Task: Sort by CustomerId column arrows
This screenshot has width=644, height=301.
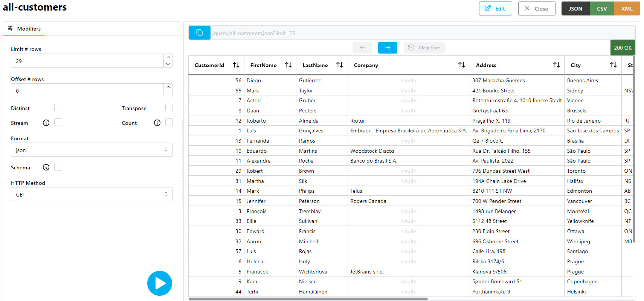Action: click(x=236, y=65)
